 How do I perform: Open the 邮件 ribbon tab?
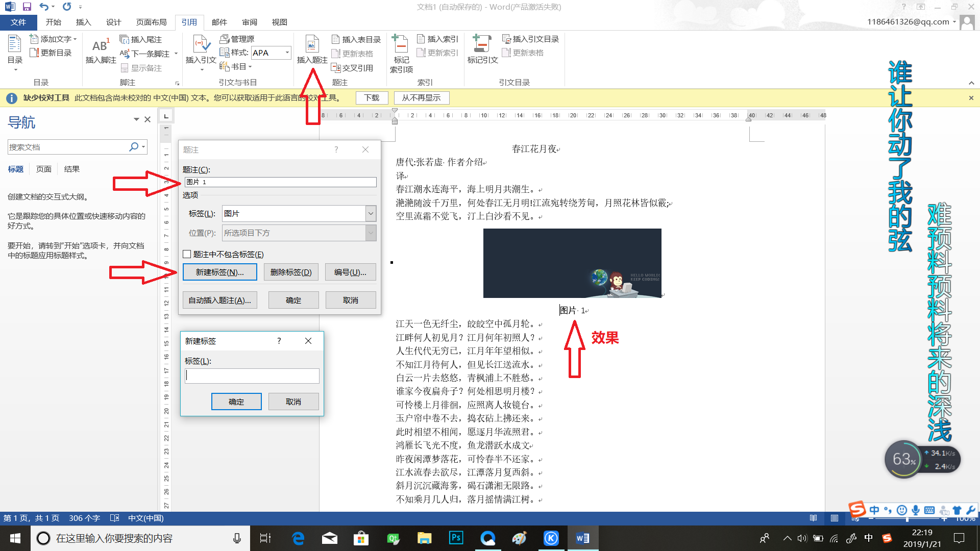pyautogui.click(x=219, y=22)
